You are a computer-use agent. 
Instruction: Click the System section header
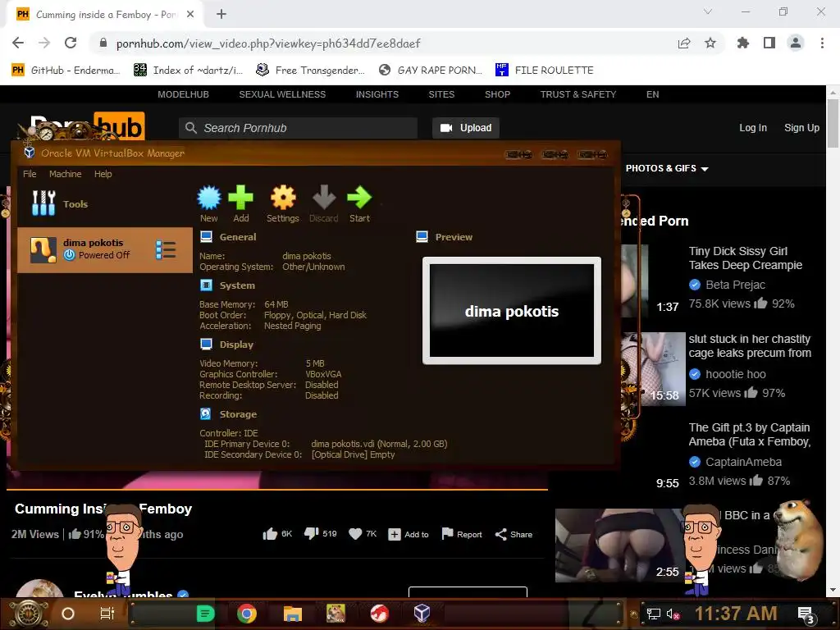pyautogui.click(x=237, y=285)
